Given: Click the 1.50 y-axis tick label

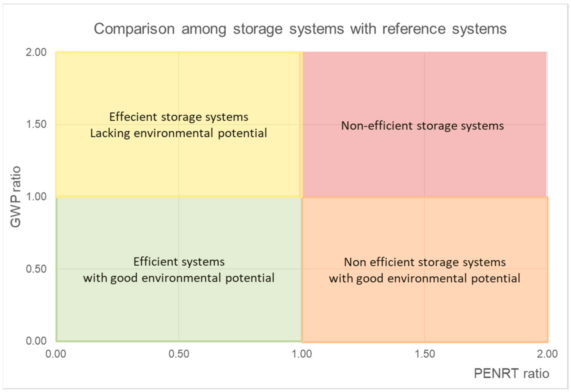Looking at the screenshot, I should 36,124.
